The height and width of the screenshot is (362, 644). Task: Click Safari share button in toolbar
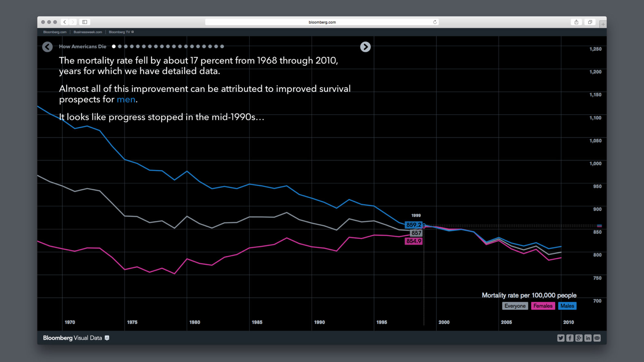tap(576, 22)
